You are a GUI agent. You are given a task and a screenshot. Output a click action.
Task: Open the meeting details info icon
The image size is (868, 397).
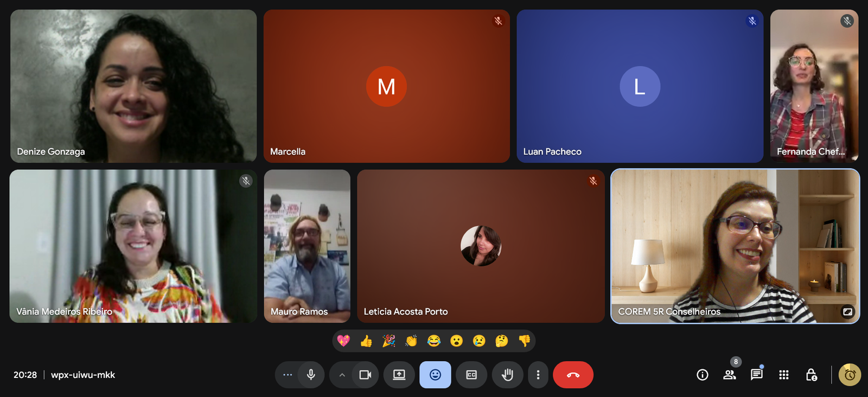click(x=702, y=375)
